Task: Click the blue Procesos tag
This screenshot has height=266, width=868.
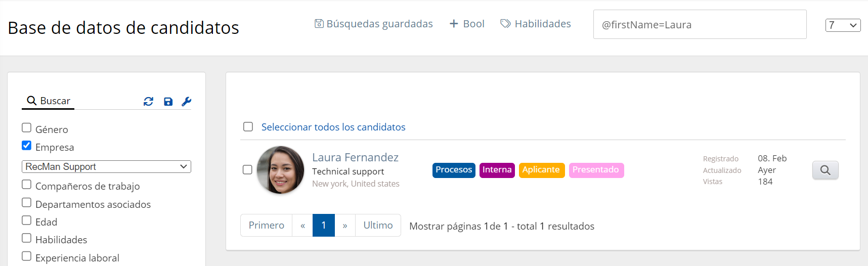Action: pyautogui.click(x=454, y=170)
